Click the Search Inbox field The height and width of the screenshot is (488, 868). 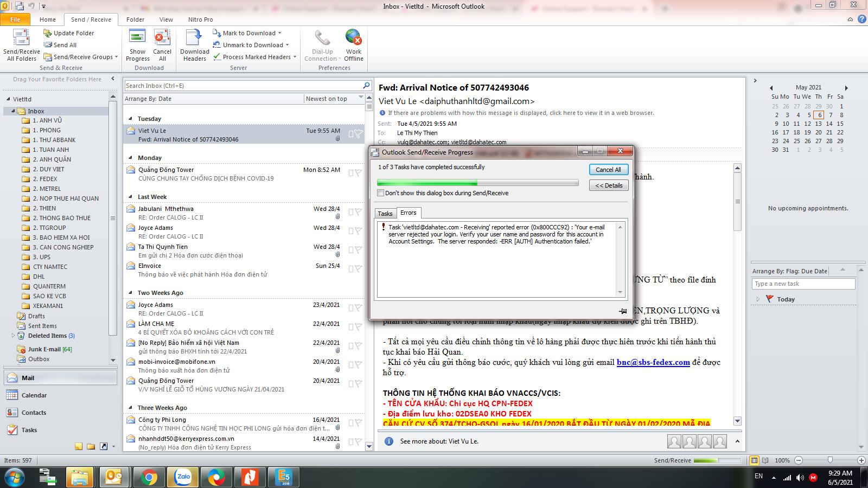(243, 86)
